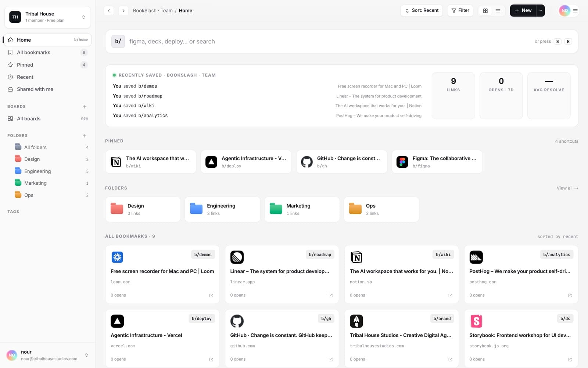Open All bookmarks in sidebar
This screenshot has width=588, height=368.
[x=47, y=52]
